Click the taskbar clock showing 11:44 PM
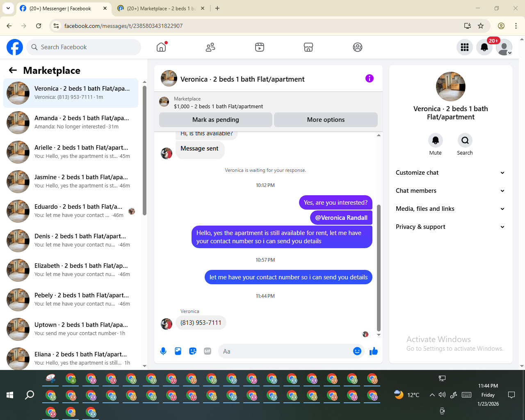 click(488, 395)
